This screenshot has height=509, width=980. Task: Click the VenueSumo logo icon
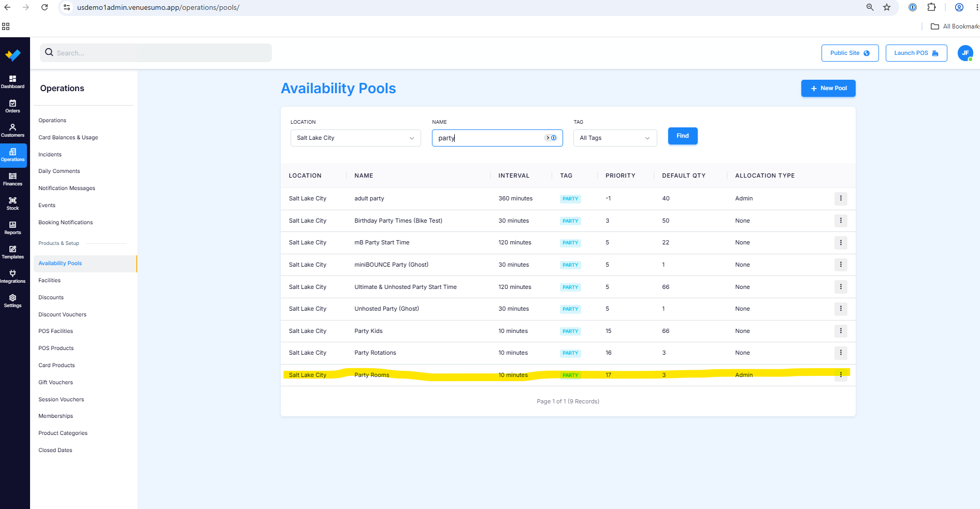[x=12, y=54]
